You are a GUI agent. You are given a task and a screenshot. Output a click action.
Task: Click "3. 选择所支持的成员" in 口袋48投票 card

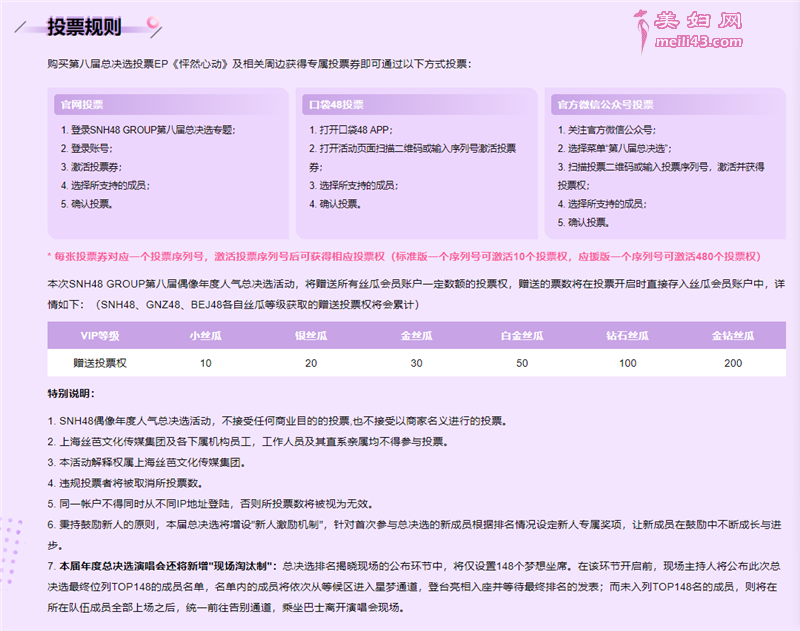[354, 185]
